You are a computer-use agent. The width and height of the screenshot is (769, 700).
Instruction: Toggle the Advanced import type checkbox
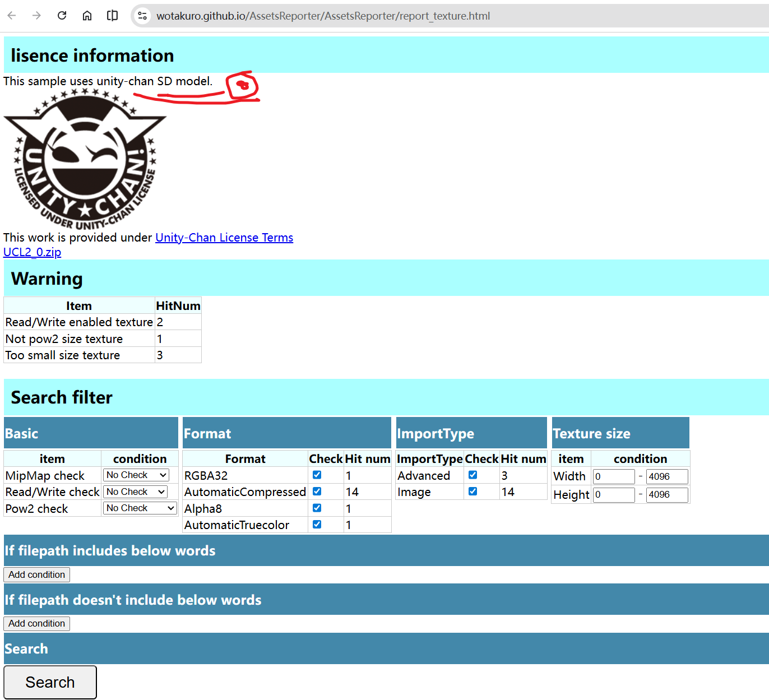pyautogui.click(x=472, y=475)
